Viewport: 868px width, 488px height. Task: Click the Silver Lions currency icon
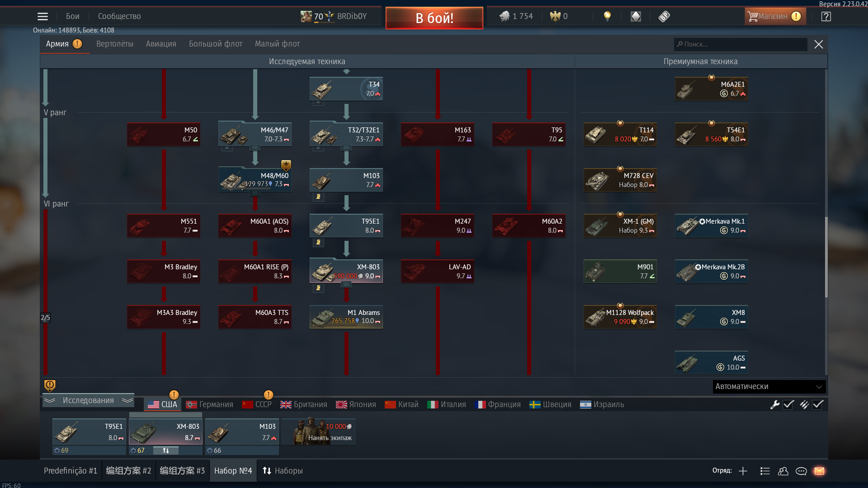504,16
